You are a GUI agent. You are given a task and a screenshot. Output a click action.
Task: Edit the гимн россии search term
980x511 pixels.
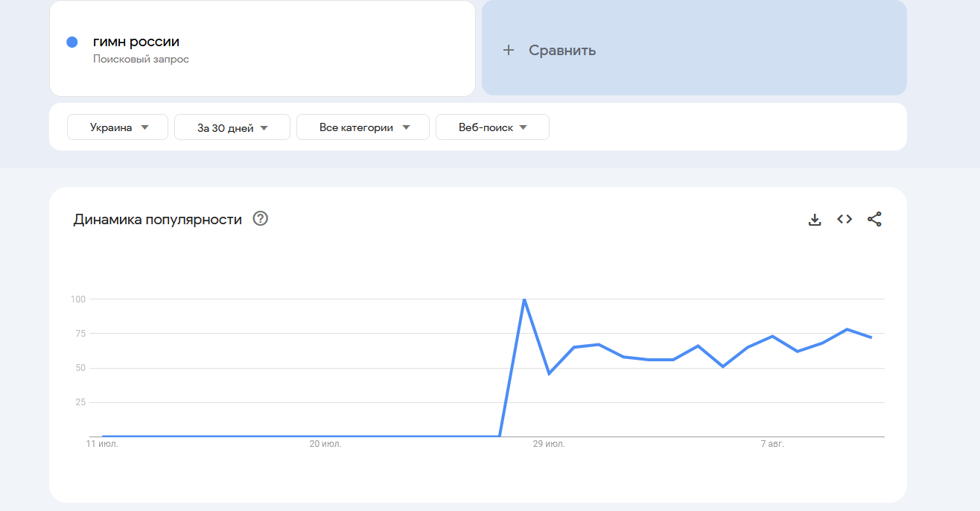click(x=136, y=42)
